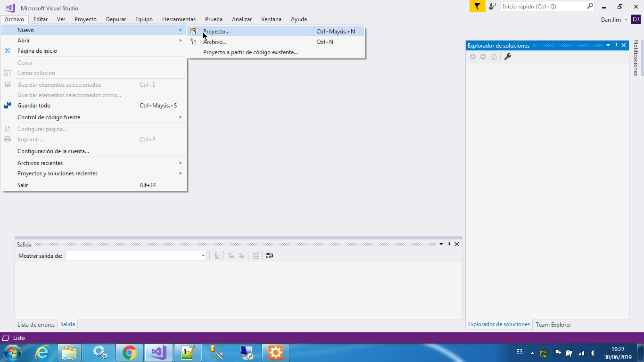
Task: Open Página de inicio from the menu
Action: coord(37,51)
